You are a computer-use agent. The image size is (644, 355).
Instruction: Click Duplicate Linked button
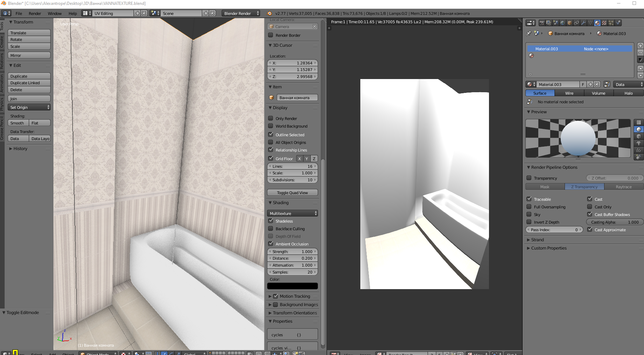coord(29,83)
